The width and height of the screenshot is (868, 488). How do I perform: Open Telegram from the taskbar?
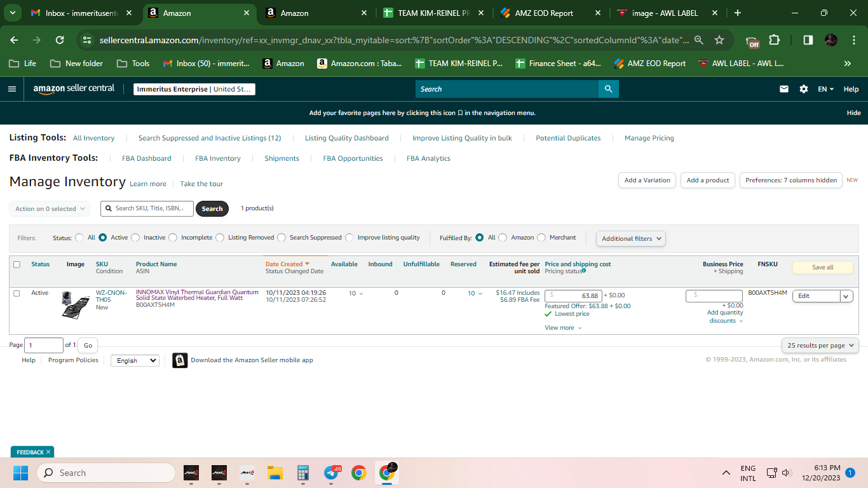pos(331,473)
